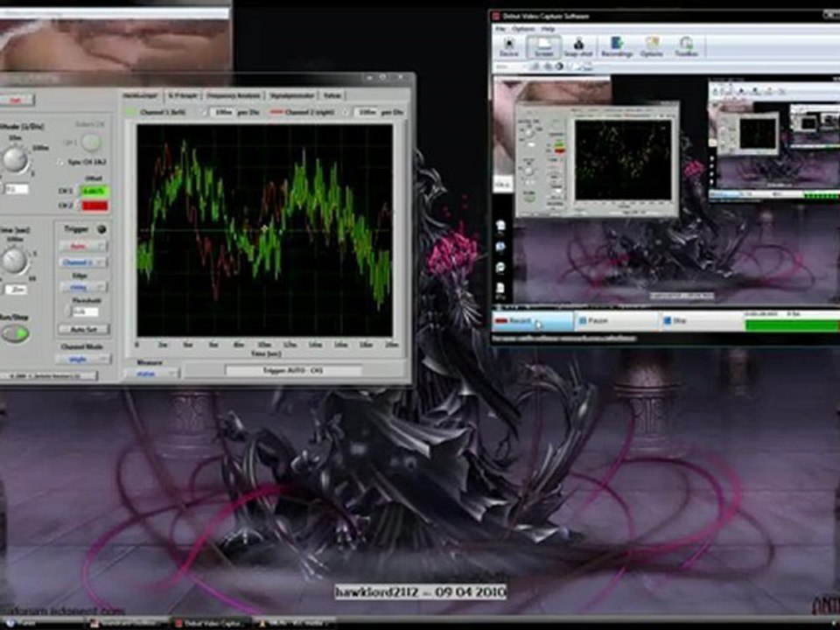
Task: Click first desktop icon in Debut preview
Action: 500,226
